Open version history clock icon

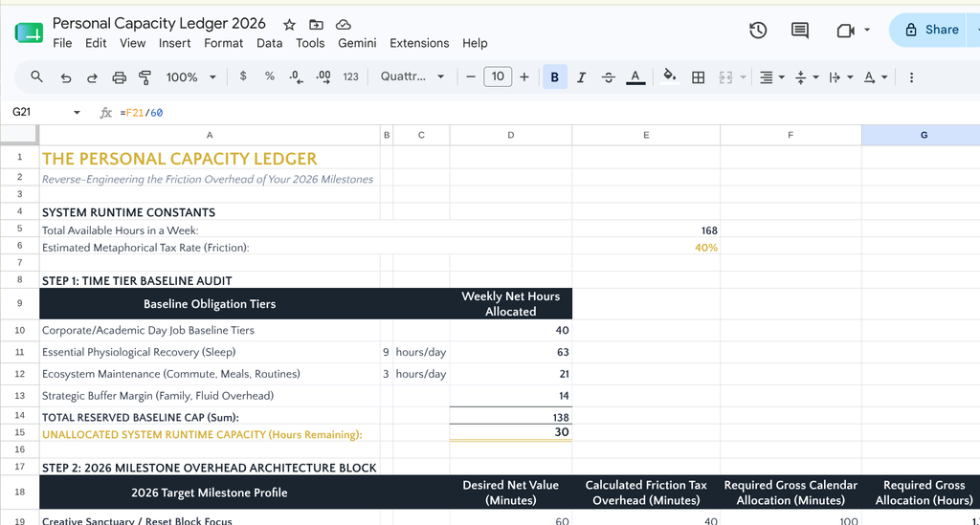(x=758, y=30)
